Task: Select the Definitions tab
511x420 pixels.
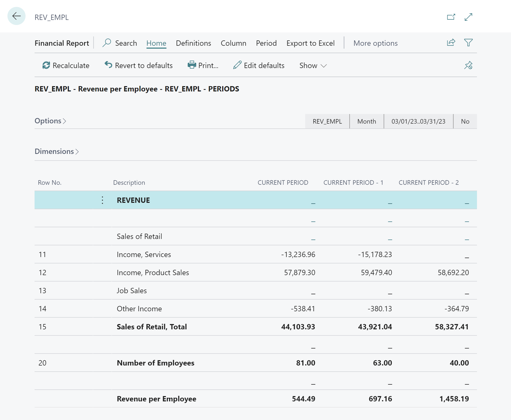Action: pyautogui.click(x=193, y=43)
